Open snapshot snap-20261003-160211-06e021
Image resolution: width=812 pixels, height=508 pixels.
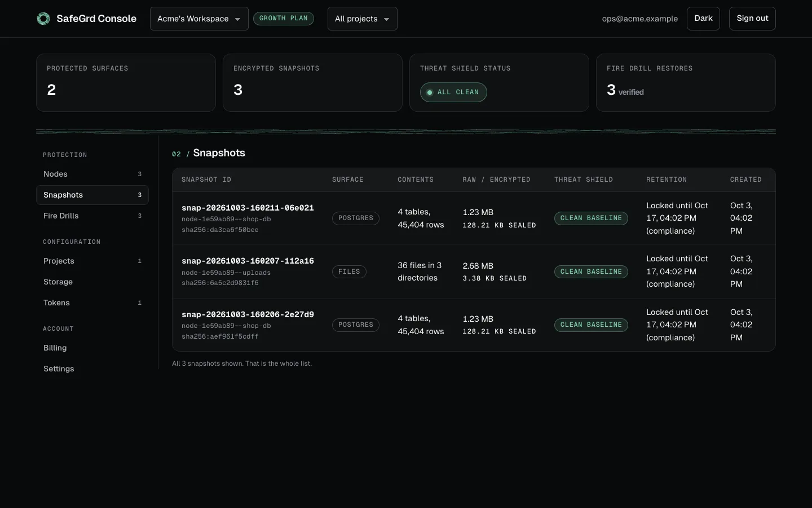pos(248,208)
